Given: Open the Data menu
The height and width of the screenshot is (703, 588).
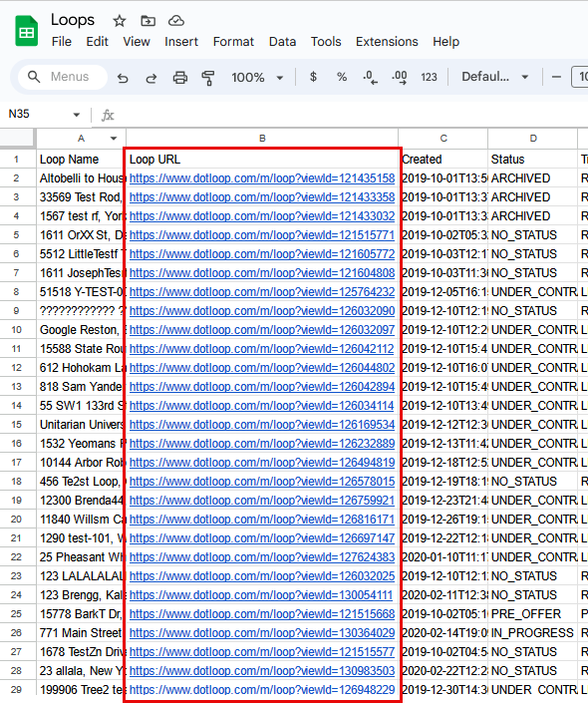Looking at the screenshot, I should coord(282,42).
